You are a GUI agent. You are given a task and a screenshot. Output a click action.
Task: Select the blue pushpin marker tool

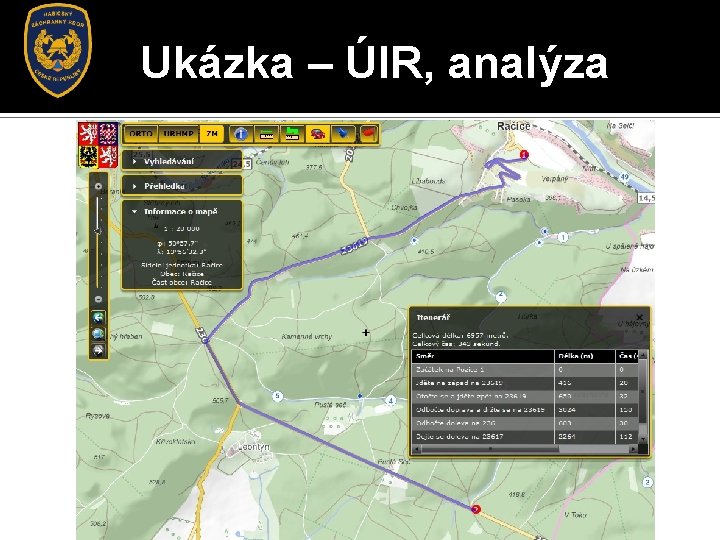(343, 134)
